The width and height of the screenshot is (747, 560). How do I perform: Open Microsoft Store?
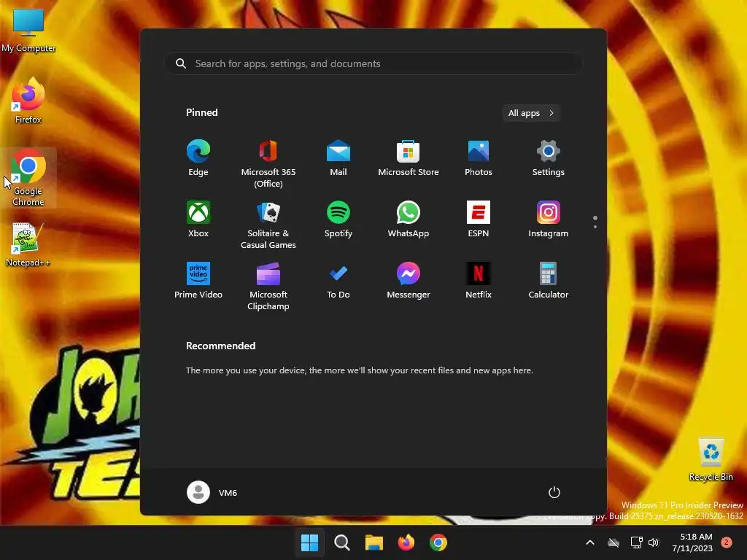pos(409,158)
